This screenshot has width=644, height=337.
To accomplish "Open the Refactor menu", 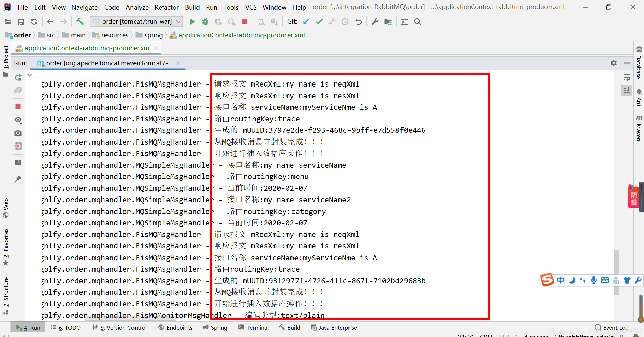I will tap(166, 7).
